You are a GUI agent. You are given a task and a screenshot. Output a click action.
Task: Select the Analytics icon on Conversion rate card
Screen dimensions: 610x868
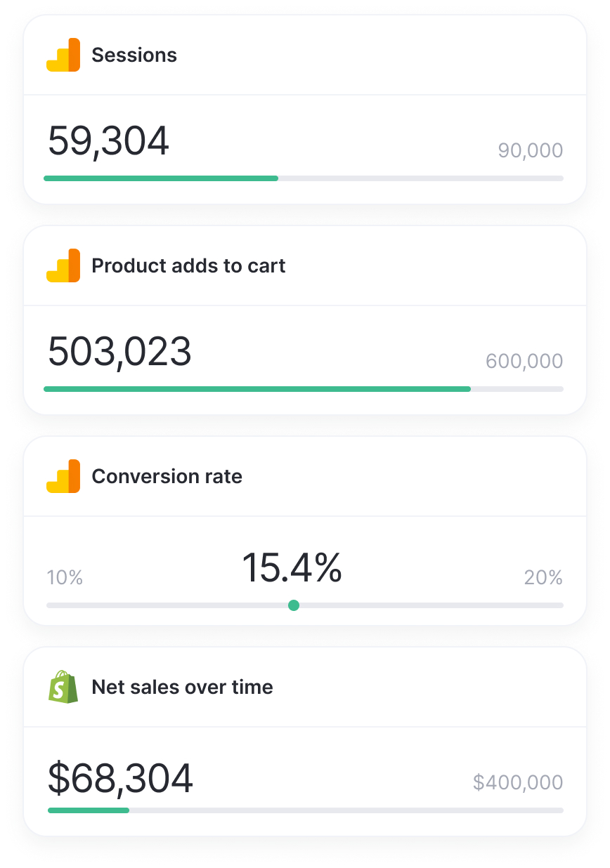pos(63,476)
